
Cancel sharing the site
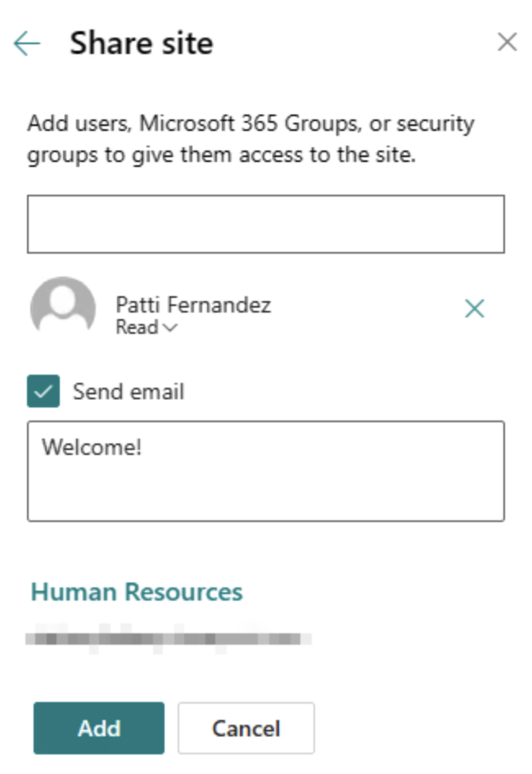click(246, 727)
